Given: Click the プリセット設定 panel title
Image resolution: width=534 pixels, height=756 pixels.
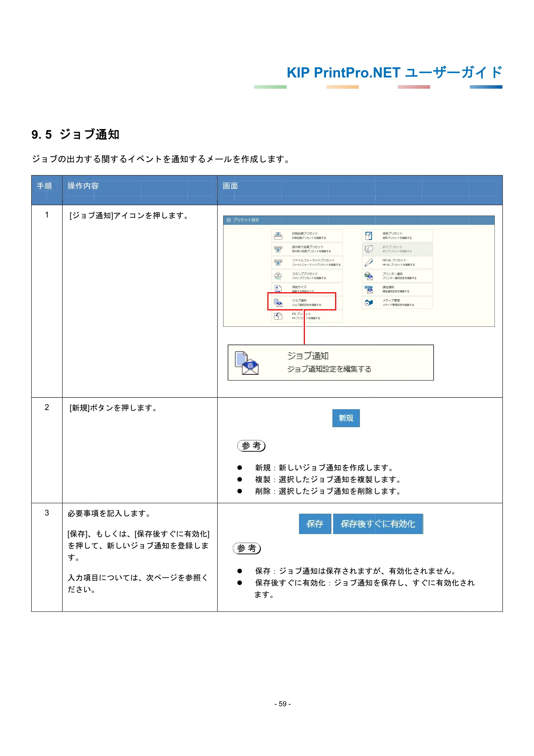Looking at the screenshot, I should point(246,220).
